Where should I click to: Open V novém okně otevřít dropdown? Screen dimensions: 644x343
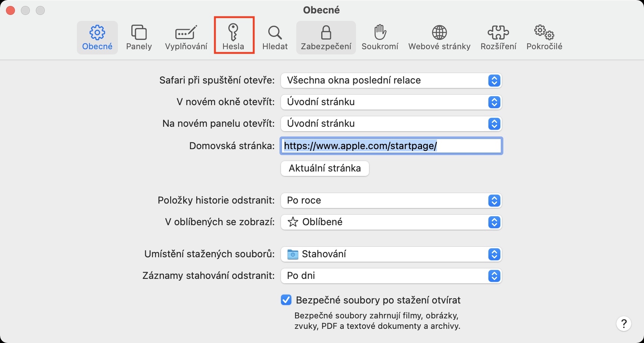coord(391,102)
